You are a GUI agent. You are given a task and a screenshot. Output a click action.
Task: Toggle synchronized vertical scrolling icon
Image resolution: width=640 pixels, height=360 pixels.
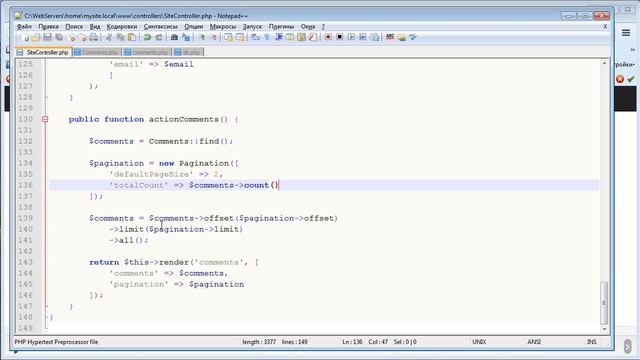coord(229,38)
